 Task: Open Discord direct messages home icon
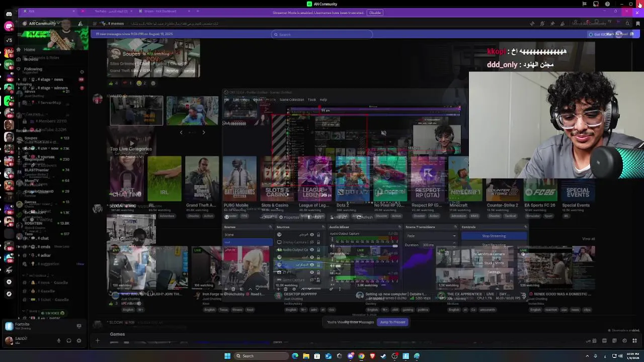[9, 14]
